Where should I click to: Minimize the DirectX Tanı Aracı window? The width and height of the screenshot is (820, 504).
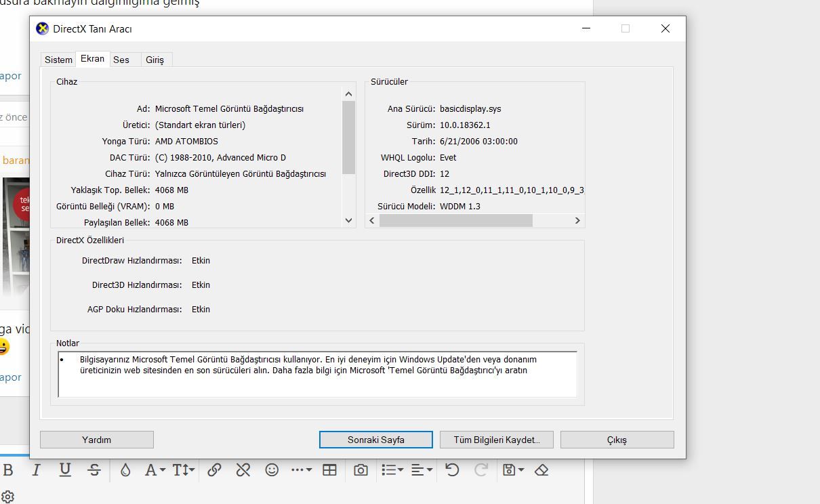(586, 28)
